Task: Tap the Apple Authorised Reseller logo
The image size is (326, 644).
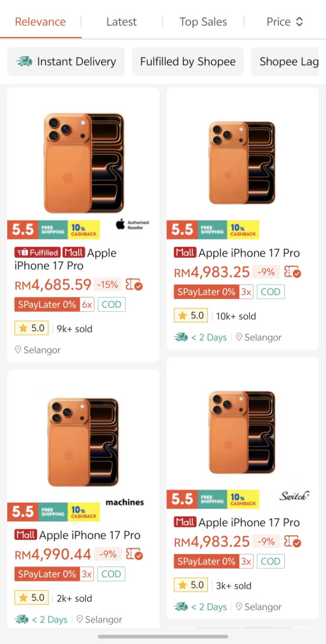Action: (132, 225)
